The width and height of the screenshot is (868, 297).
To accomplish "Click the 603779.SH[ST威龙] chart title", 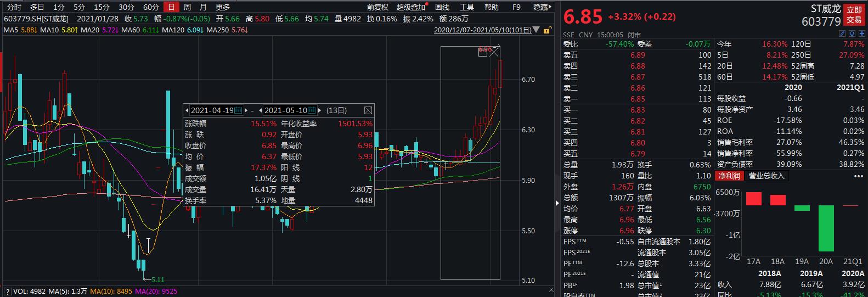I will [37, 18].
